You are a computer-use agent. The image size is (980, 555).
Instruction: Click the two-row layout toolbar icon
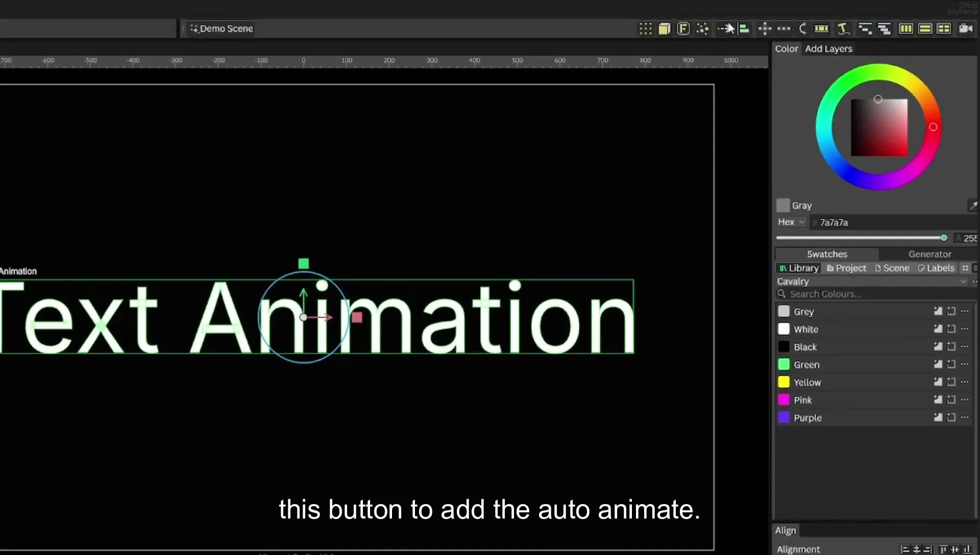925,29
